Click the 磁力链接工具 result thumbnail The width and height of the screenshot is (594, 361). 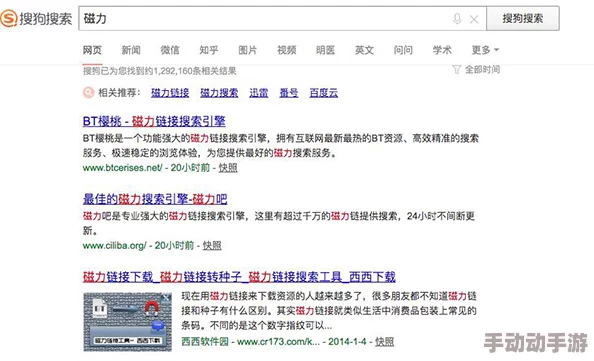click(x=128, y=322)
